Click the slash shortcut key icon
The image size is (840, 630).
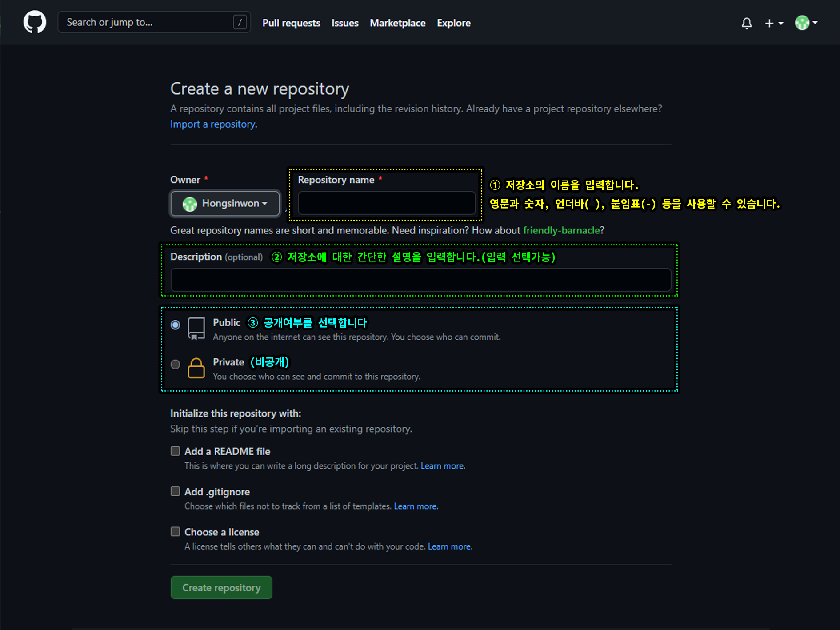pyautogui.click(x=240, y=22)
